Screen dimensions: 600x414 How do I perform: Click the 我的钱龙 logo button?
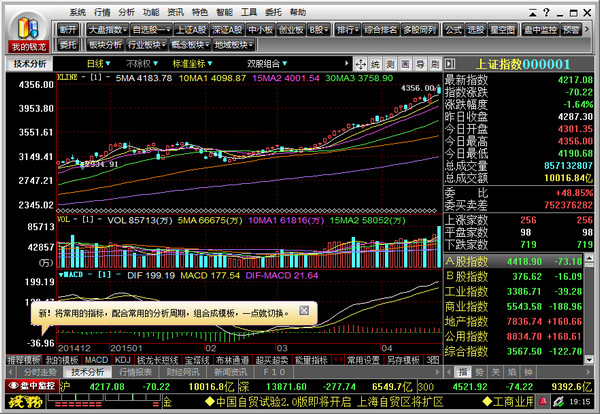pos(28,33)
